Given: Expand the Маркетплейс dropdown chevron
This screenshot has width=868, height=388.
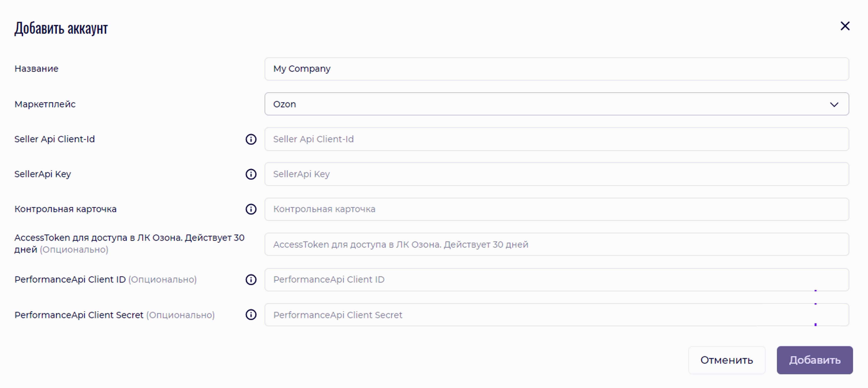Looking at the screenshot, I should pyautogui.click(x=834, y=104).
